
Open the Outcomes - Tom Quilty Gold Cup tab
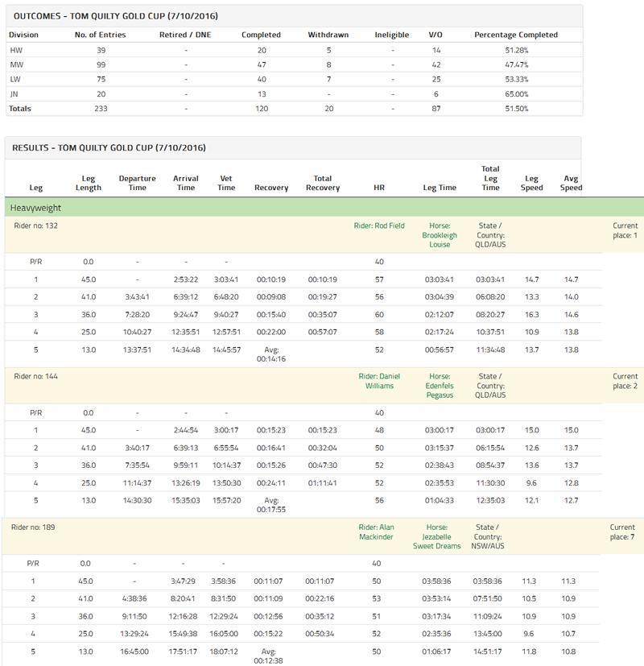click(x=114, y=16)
